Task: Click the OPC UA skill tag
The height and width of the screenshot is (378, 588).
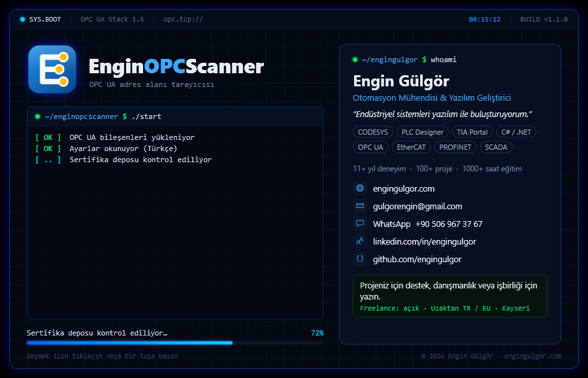Action: tap(370, 146)
